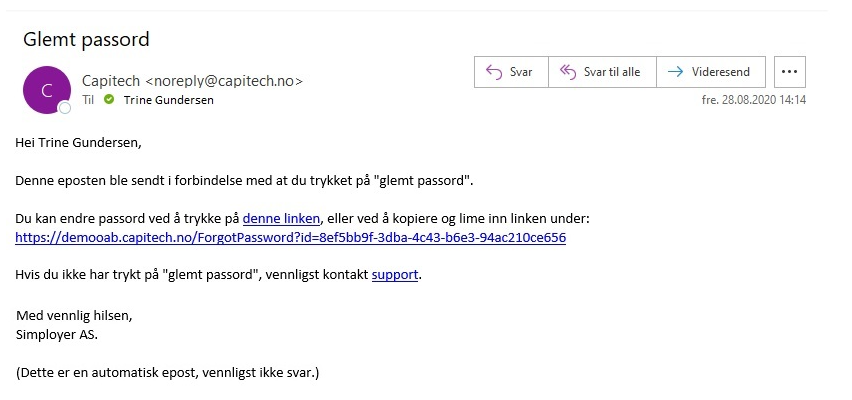The height and width of the screenshot is (400, 852).
Task: Click the sender name Capitech
Action: [111, 81]
